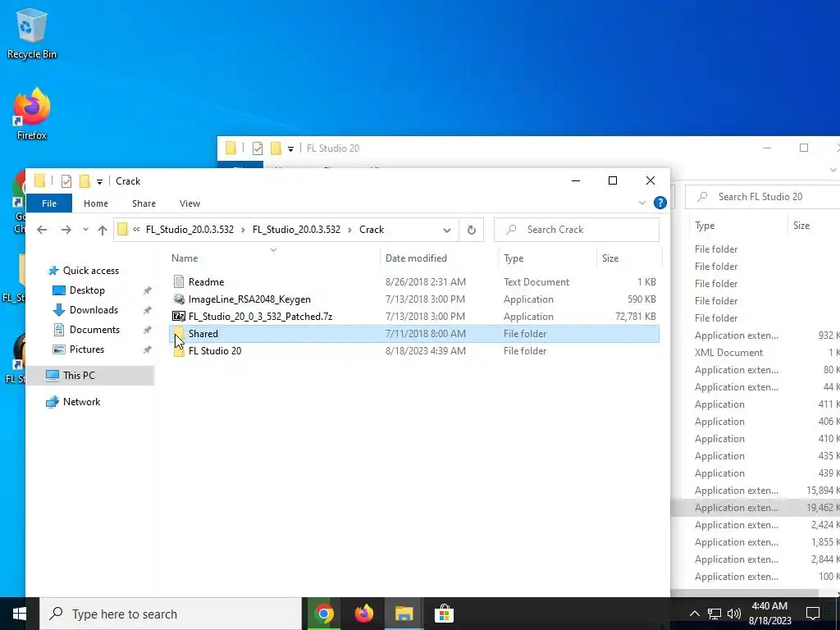Select the Readme text document icon
840x630 pixels.
tap(179, 282)
